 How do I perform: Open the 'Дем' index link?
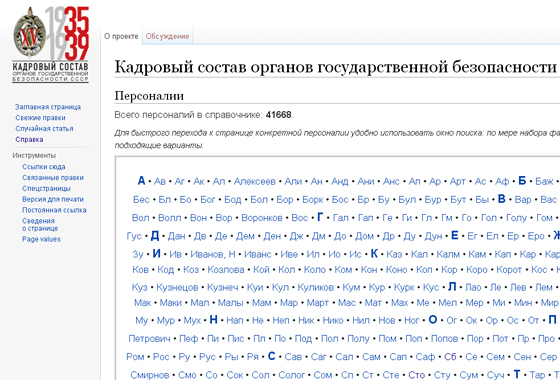[245, 236]
